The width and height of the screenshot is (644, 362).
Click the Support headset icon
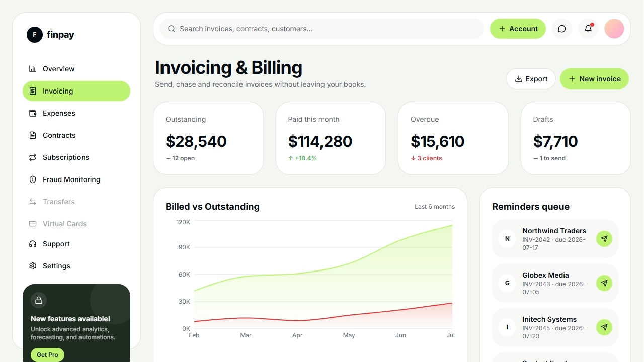(x=33, y=244)
